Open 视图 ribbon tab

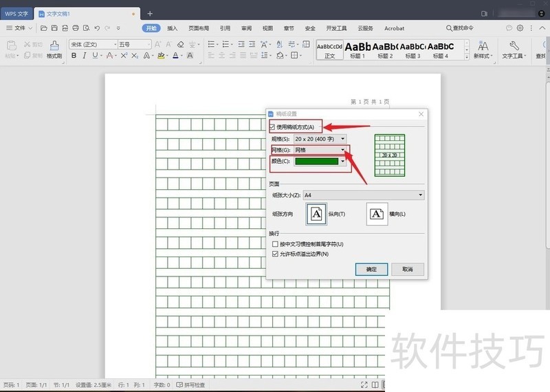[267, 28]
